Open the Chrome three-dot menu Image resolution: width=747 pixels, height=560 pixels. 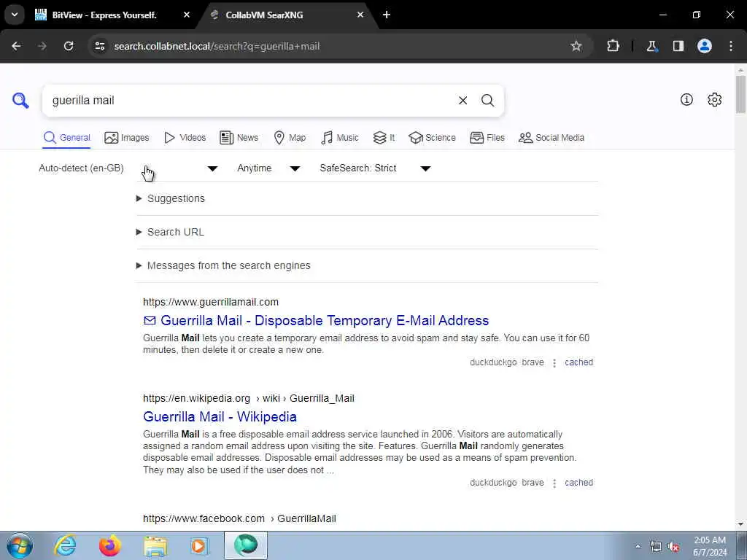(731, 46)
